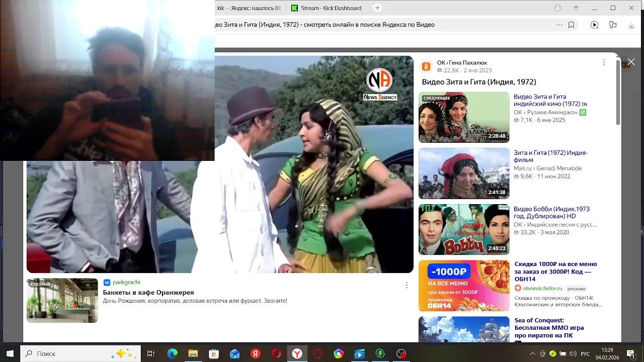
Task: Open the parkgrachi advertiser link
Action: click(126, 283)
